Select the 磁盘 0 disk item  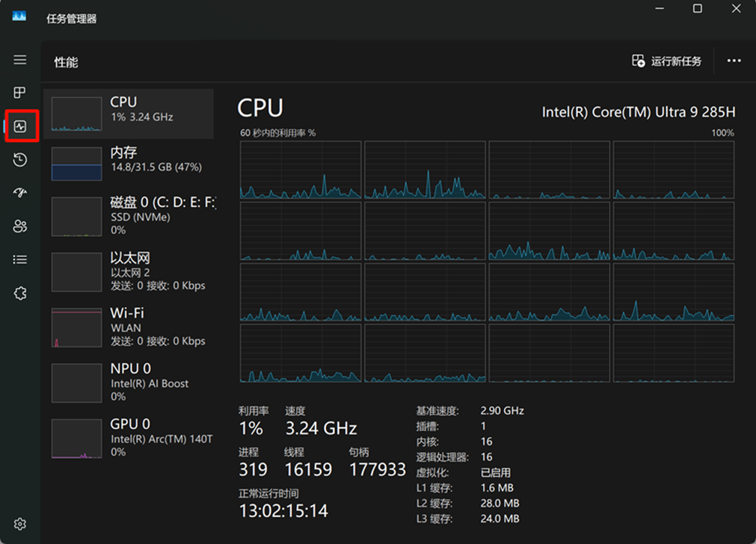point(129,216)
